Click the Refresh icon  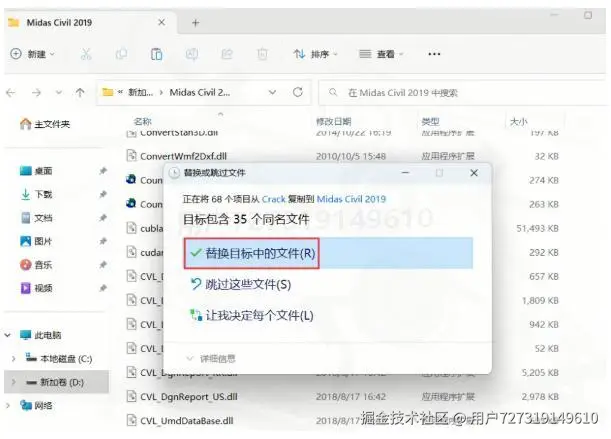(x=298, y=92)
